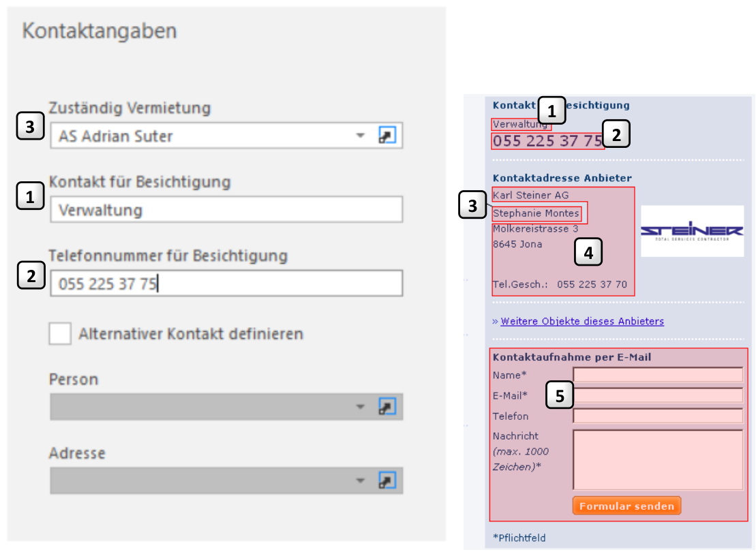Click the Kontaktaufnahme per E-Mail heading

coord(572,357)
